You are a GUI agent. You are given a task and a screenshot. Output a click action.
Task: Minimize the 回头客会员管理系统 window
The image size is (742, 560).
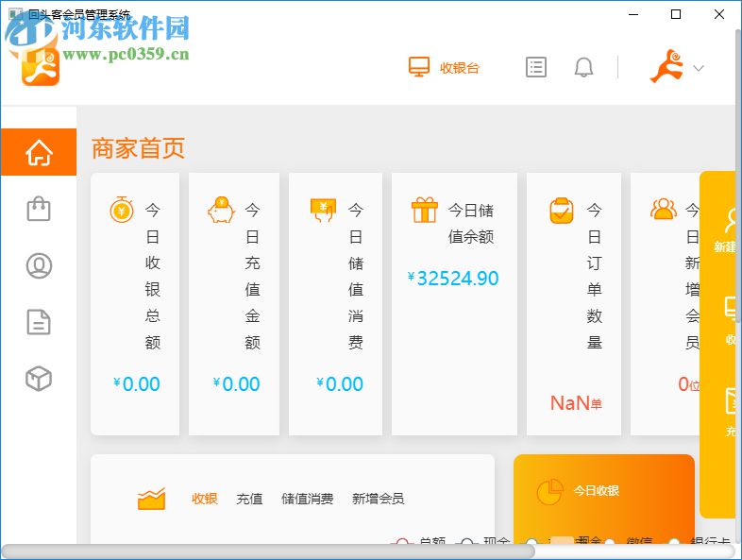[x=633, y=15]
